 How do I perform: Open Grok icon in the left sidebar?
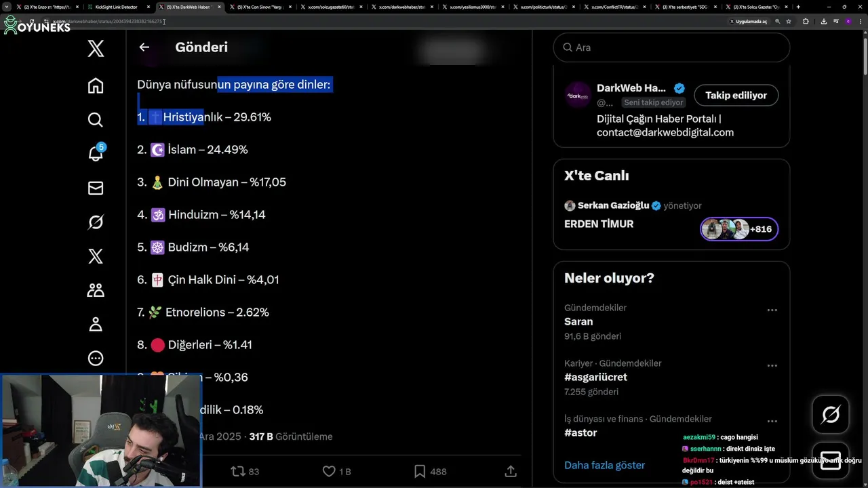(x=96, y=222)
